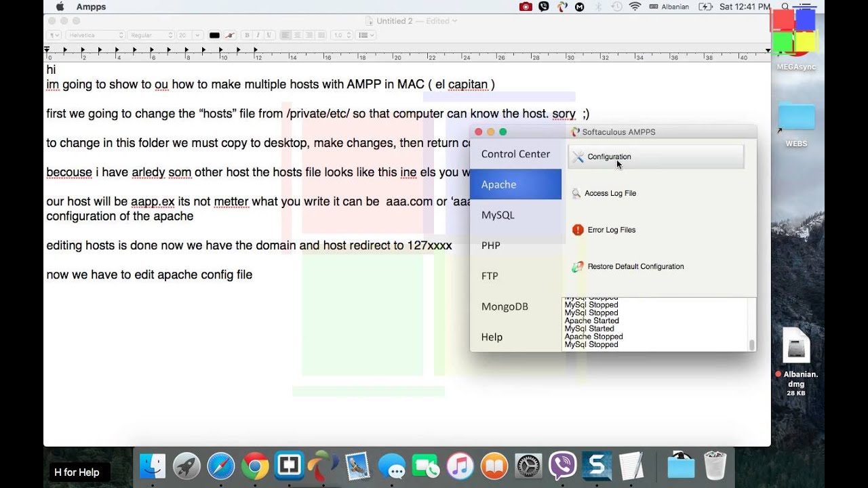Toggle italic formatting in TextEdit
The height and width of the screenshot is (488, 868).
pyautogui.click(x=258, y=35)
